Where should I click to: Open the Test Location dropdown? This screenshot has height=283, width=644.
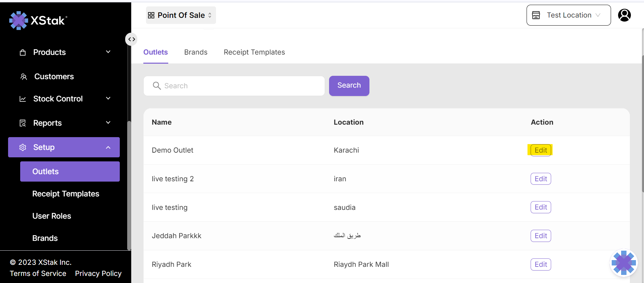click(x=568, y=15)
